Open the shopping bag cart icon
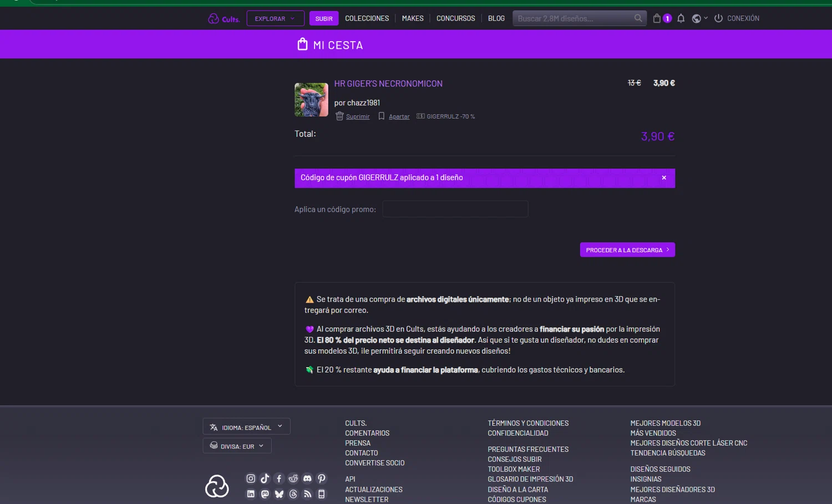 657,18
